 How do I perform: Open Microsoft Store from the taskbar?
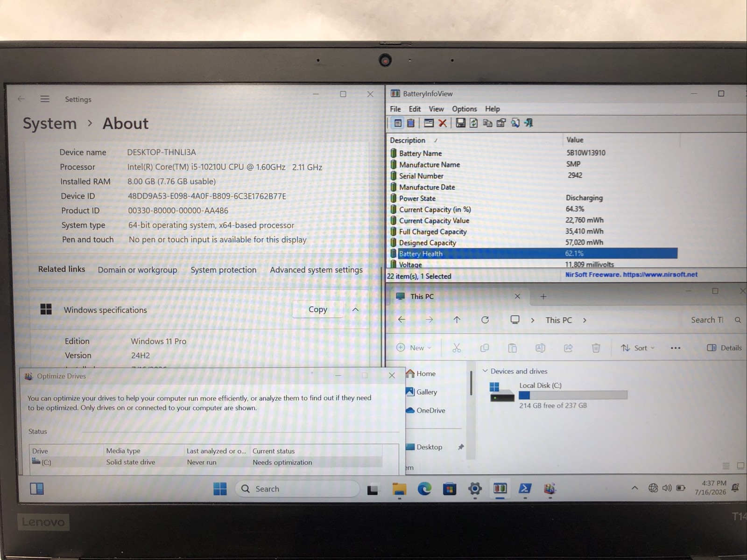click(x=450, y=489)
